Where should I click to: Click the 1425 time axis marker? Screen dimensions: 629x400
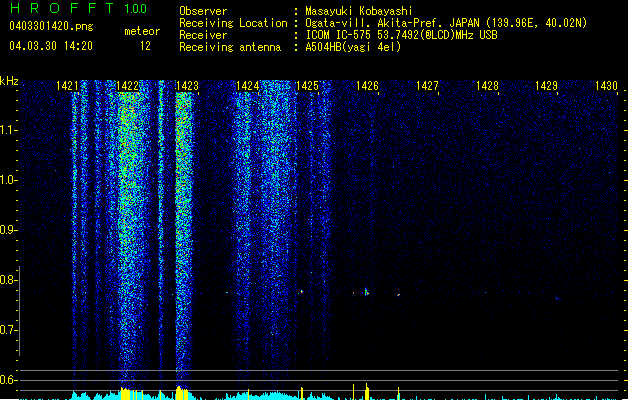click(307, 86)
